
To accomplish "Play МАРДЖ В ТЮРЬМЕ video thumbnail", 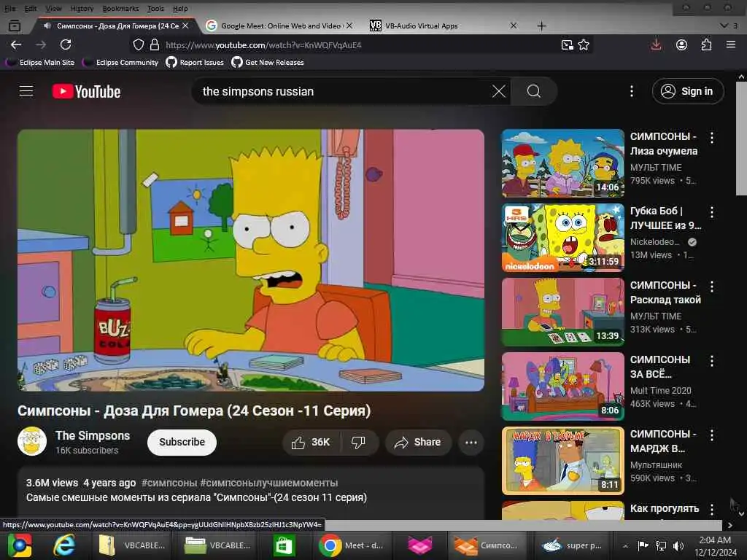I will 562,461.
